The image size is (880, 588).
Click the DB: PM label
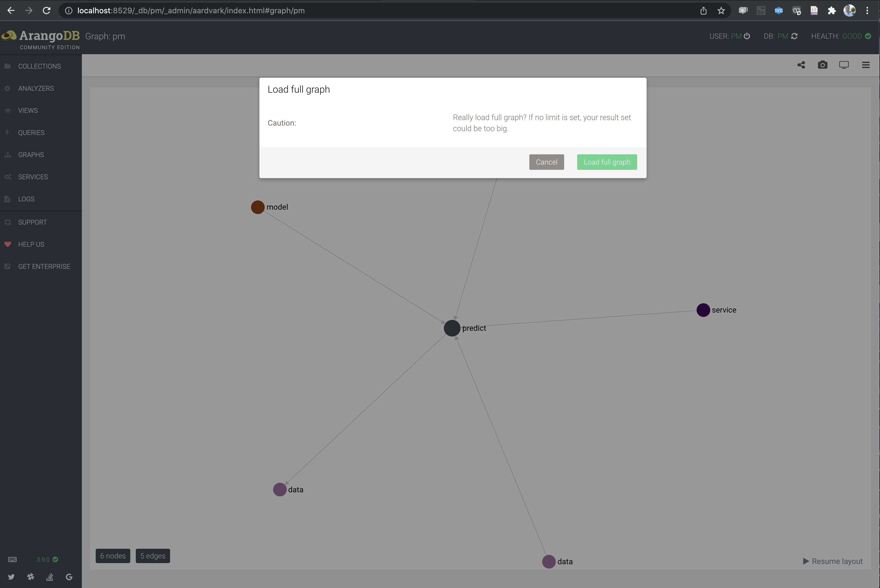coord(776,36)
